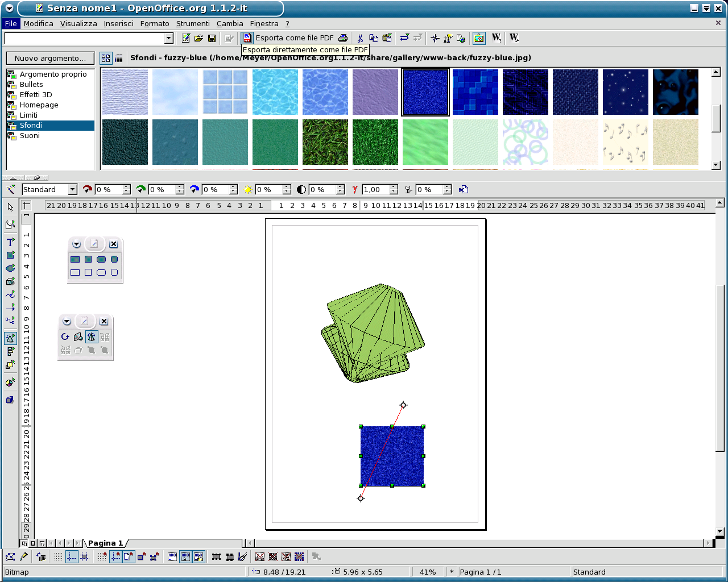The height and width of the screenshot is (582, 728).
Task: Toggle the guides display button
Action: coord(72,557)
